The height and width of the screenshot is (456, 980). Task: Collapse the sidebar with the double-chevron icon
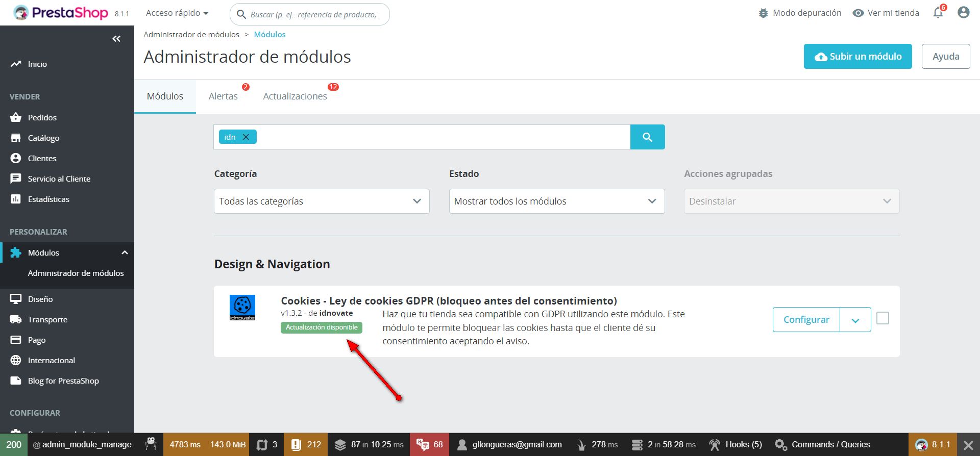[x=116, y=39]
